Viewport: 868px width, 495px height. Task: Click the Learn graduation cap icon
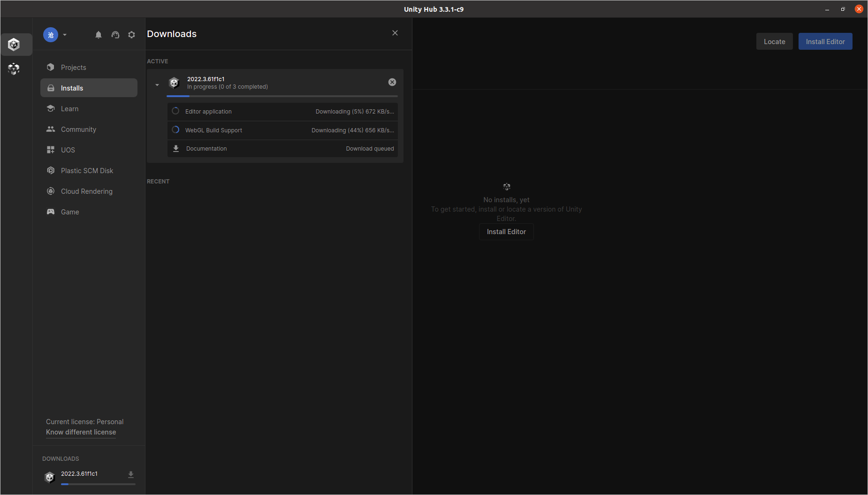pyautogui.click(x=51, y=108)
